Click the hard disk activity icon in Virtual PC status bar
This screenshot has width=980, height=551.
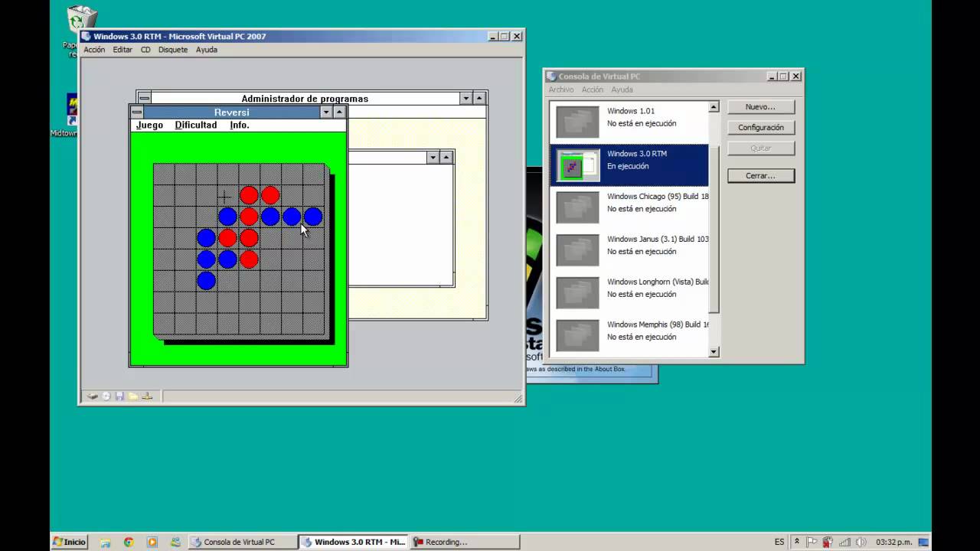coord(93,396)
